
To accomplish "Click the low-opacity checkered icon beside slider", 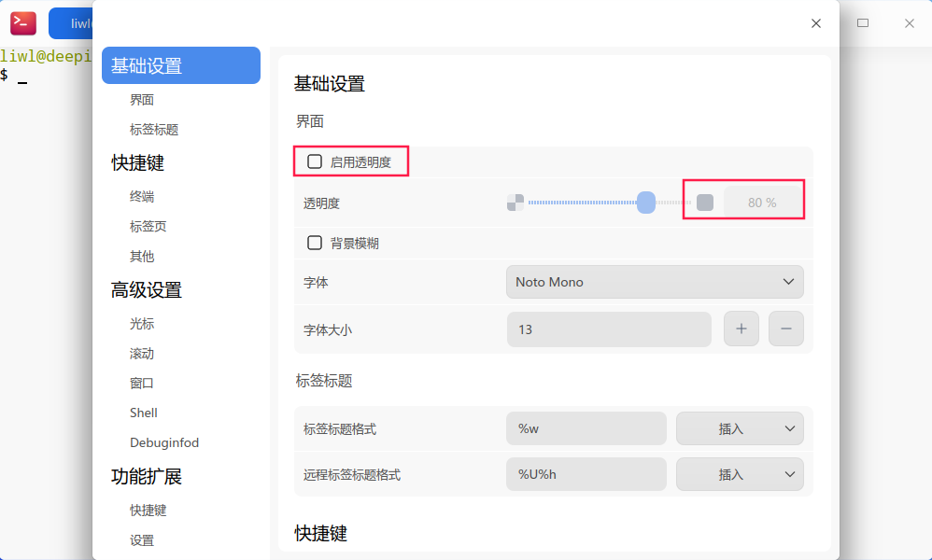I will 515,203.
